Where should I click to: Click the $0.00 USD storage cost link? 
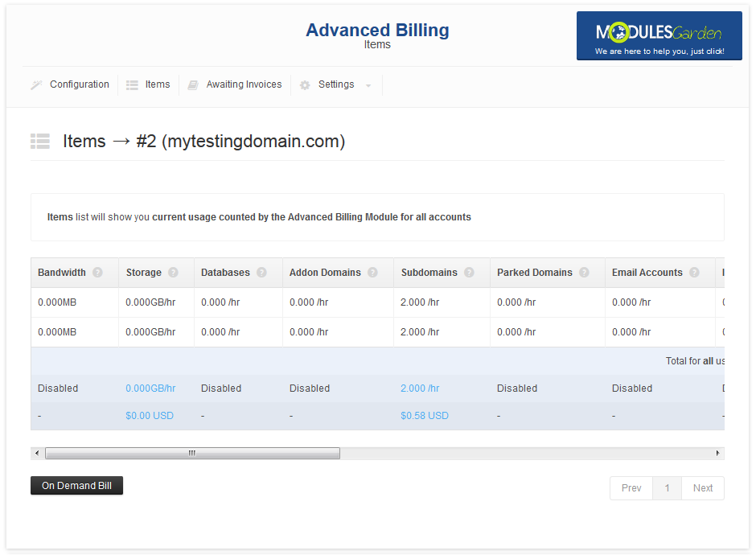150,416
